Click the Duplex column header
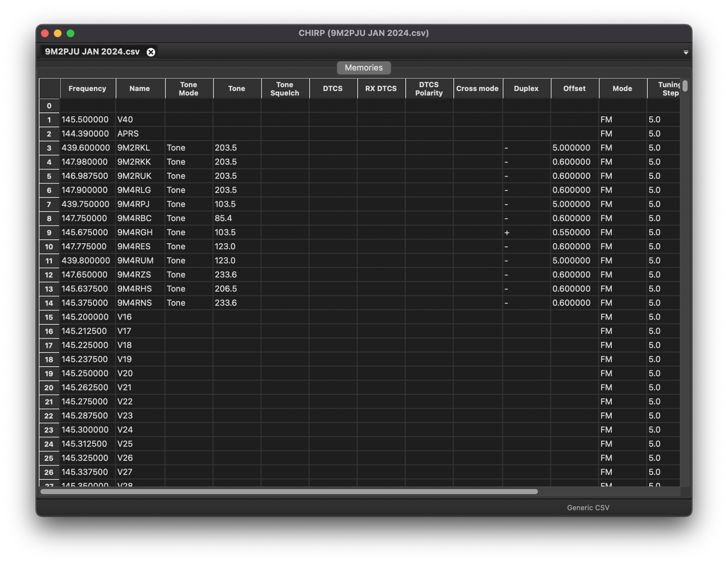The width and height of the screenshot is (728, 564). click(526, 88)
